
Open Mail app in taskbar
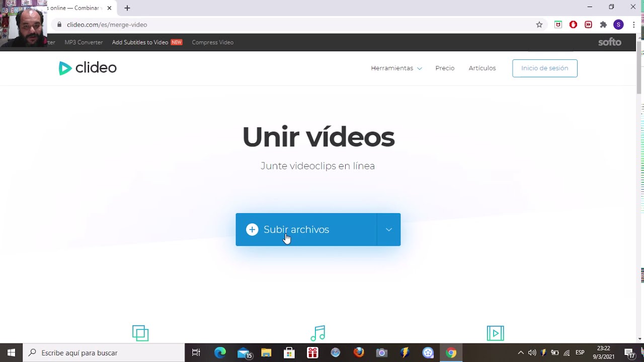tap(244, 352)
